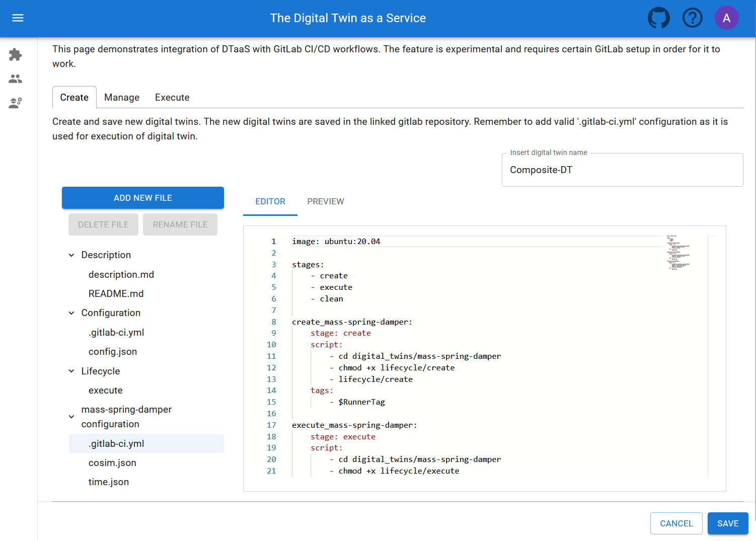Viewport: 756px width, 541px height.
Task: Click the digital twin name input field
Action: (x=622, y=170)
